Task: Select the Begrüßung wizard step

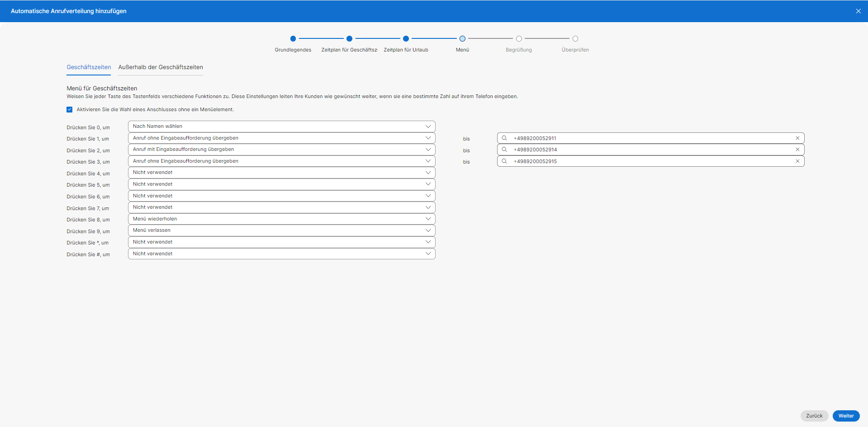Action: [519, 39]
